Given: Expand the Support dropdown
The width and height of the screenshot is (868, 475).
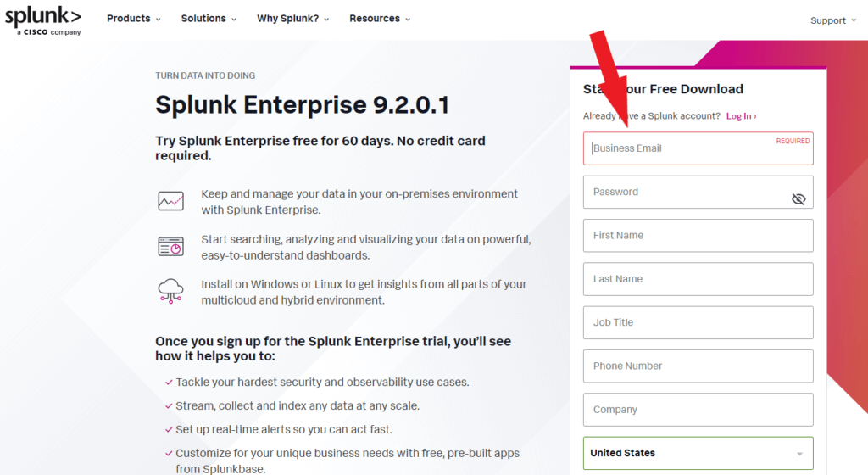Looking at the screenshot, I should tap(833, 20).
